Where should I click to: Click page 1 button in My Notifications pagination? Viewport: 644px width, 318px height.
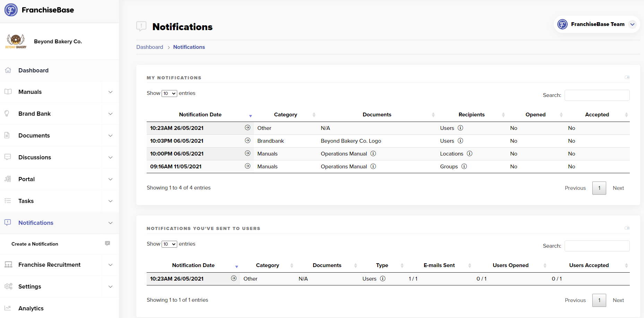599,188
